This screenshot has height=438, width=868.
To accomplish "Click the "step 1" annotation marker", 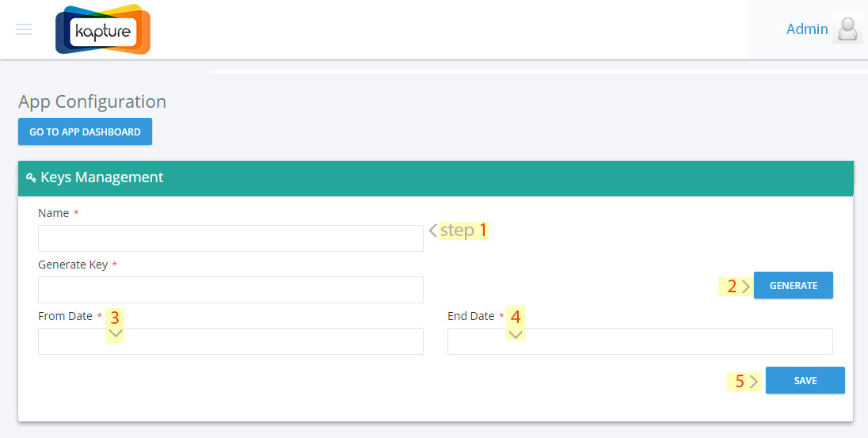I will [459, 230].
